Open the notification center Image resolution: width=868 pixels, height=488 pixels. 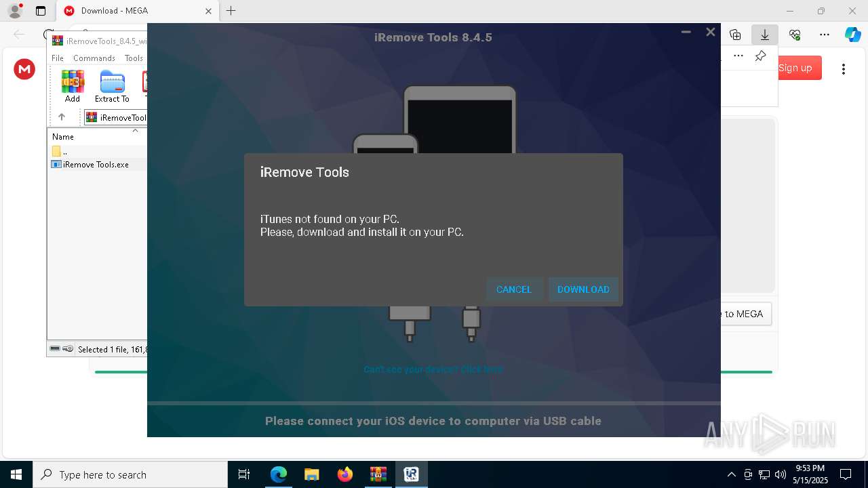point(846,474)
